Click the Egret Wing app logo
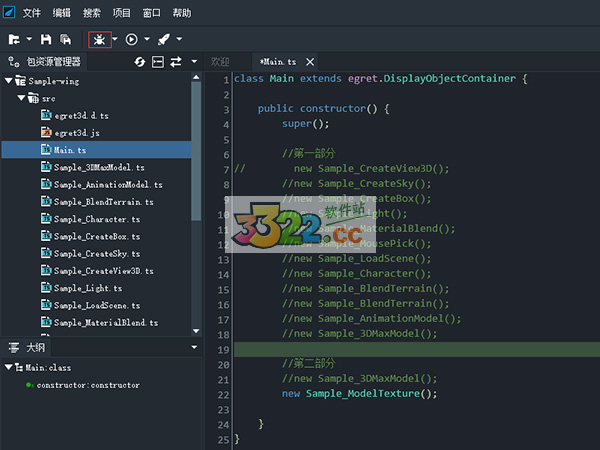 [9, 12]
